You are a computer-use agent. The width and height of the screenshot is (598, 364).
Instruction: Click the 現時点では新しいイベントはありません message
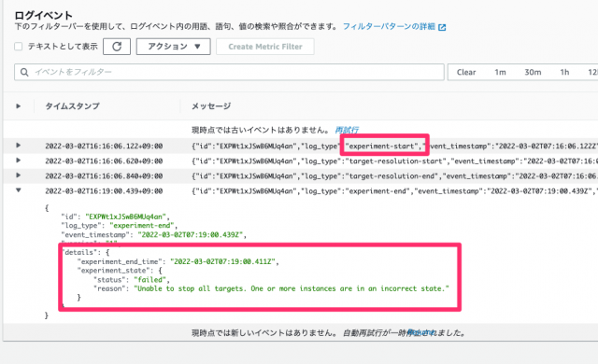[x=263, y=333]
